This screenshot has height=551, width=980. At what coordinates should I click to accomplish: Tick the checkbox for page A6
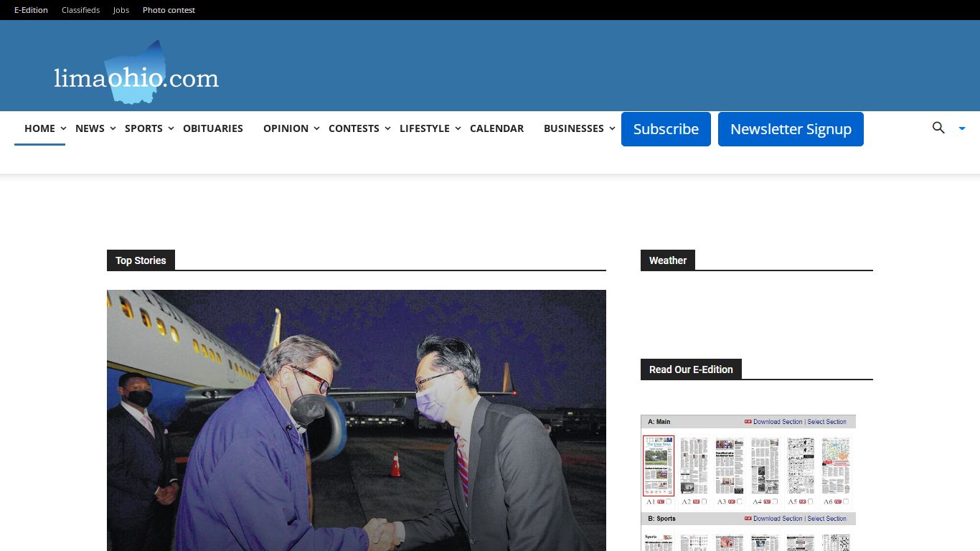click(x=846, y=501)
